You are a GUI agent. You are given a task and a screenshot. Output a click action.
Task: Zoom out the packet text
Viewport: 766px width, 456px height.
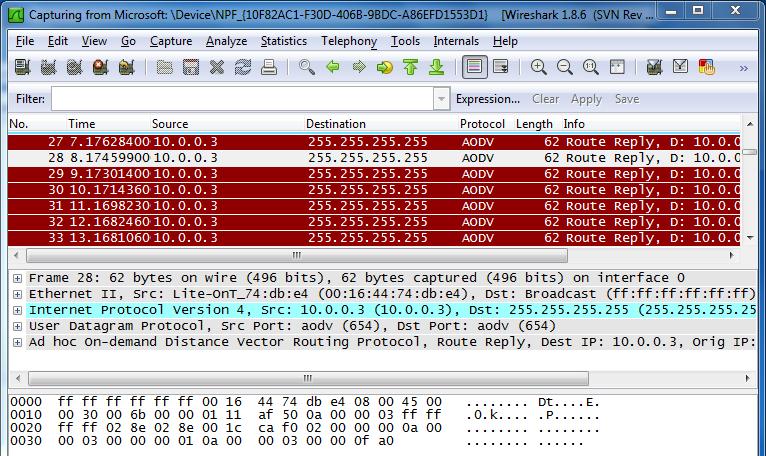click(565, 67)
